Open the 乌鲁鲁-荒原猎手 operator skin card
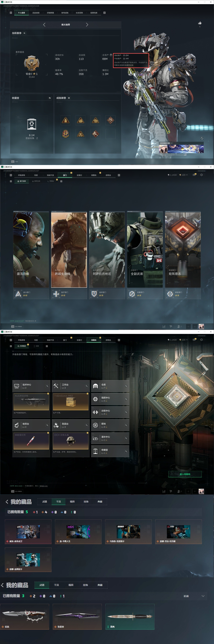Viewport: 214px width, 644px height. [129, 531]
